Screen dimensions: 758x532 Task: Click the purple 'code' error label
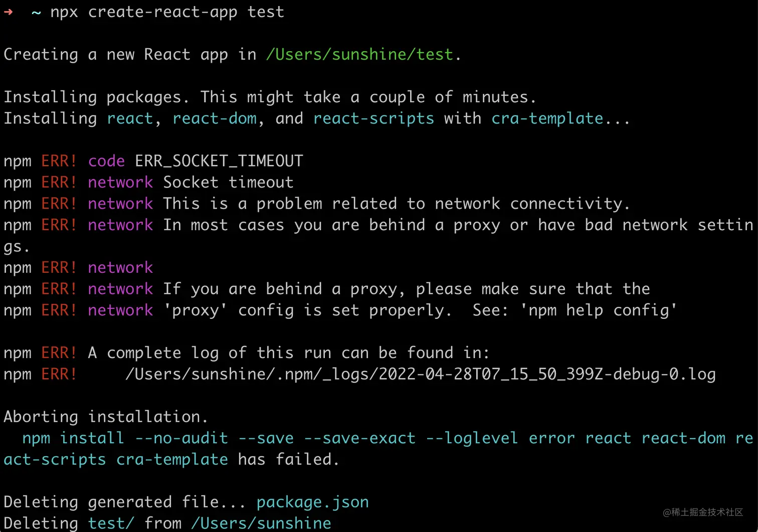point(106,161)
